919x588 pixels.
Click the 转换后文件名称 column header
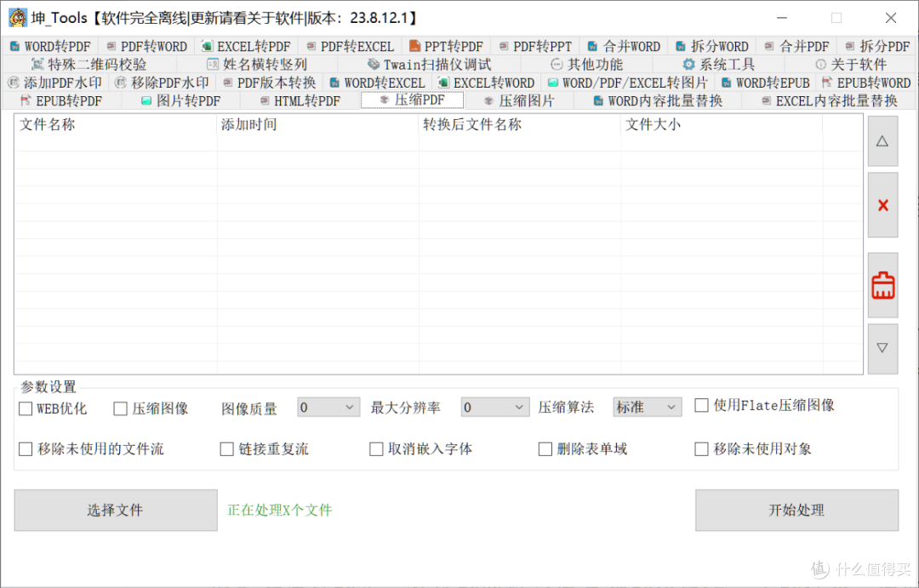(520, 124)
